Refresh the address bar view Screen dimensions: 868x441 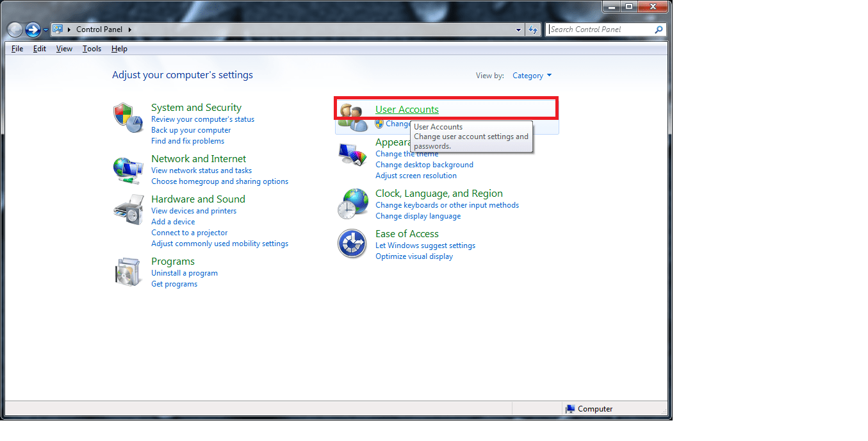tap(533, 29)
